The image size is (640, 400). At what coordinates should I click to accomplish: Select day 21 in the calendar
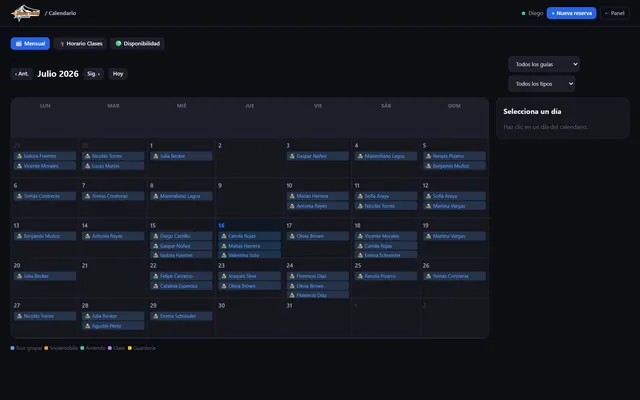(x=113, y=278)
